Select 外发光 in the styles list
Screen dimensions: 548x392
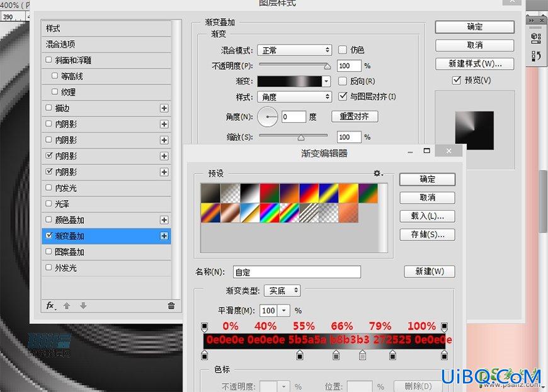(x=106, y=268)
